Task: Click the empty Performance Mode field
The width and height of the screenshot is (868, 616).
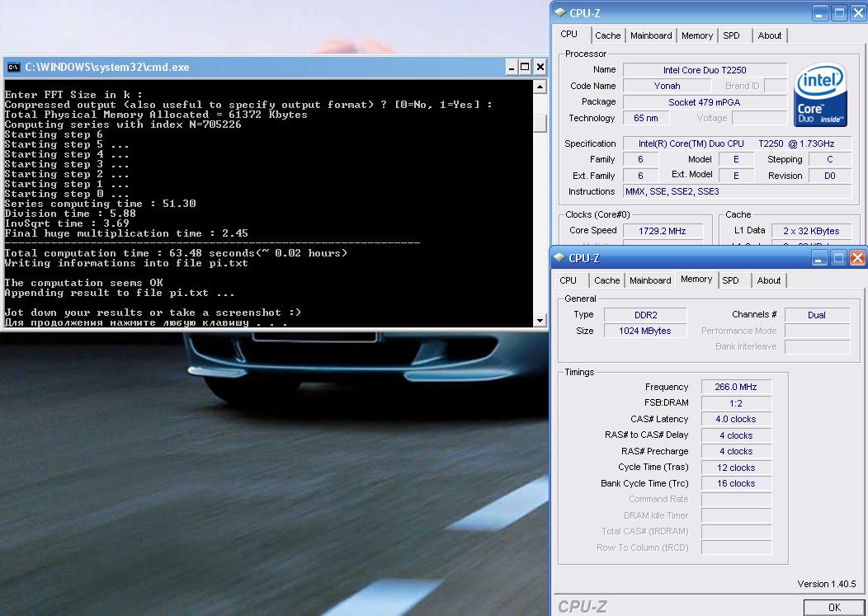Action: [x=817, y=331]
